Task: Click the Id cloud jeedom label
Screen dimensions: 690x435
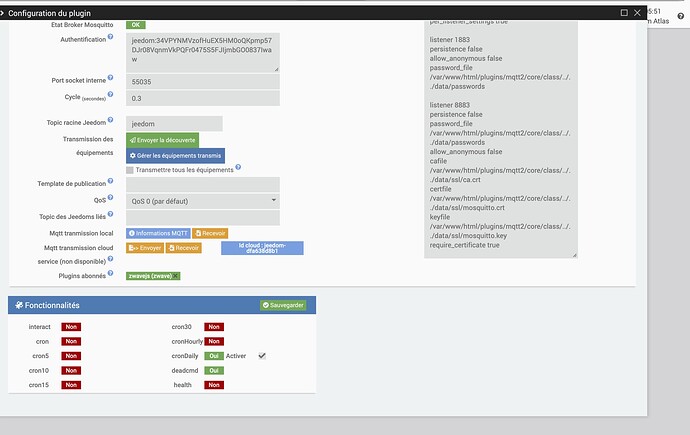Action: pos(262,248)
